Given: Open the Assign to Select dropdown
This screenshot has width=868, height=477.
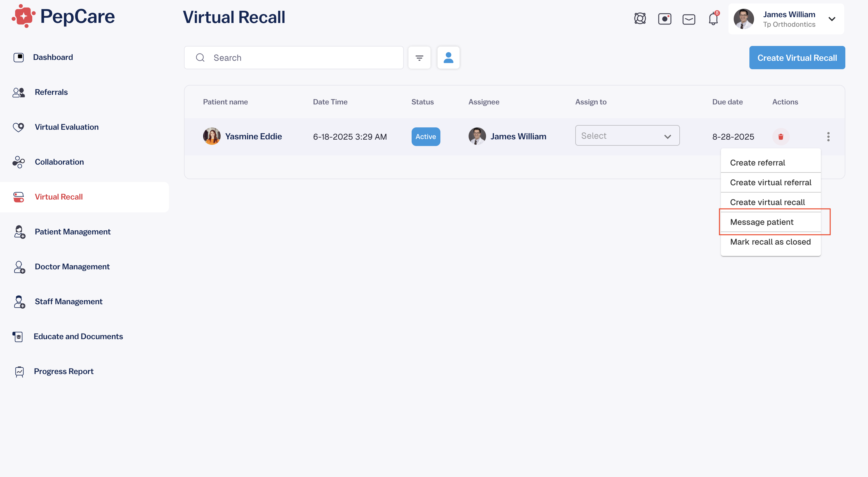Looking at the screenshot, I should click(x=627, y=136).
